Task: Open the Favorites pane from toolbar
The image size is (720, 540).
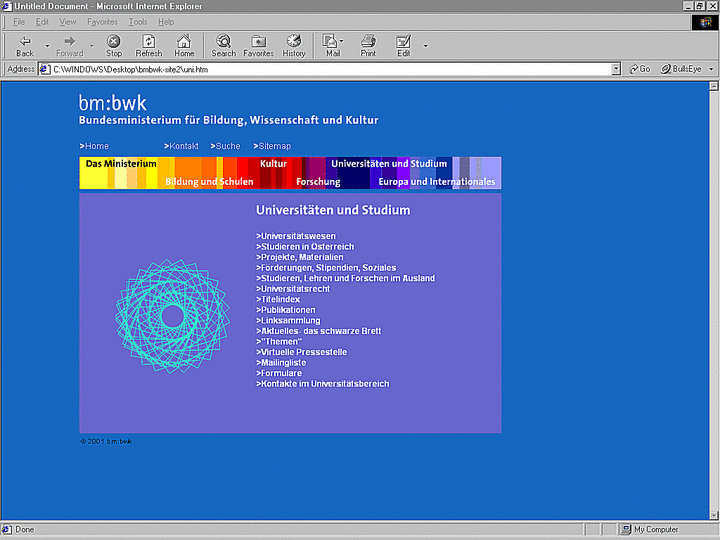Action: pyautogui.click(x=259, y=46)
